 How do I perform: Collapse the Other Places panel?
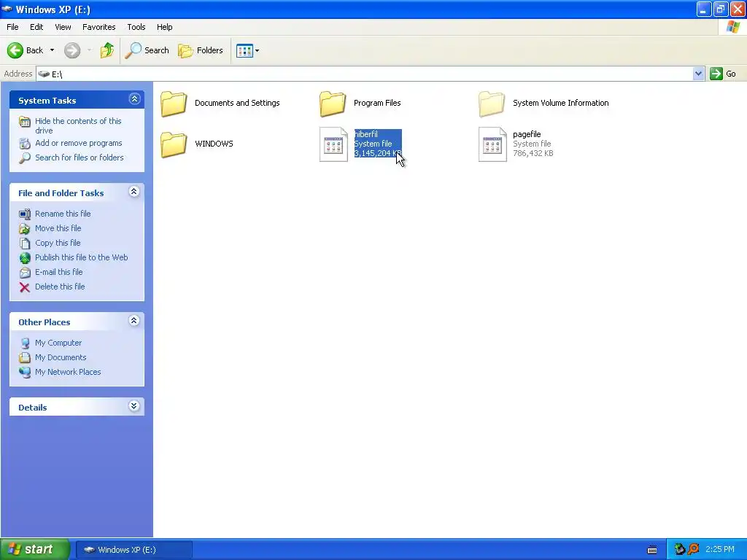tap(134, 321)
